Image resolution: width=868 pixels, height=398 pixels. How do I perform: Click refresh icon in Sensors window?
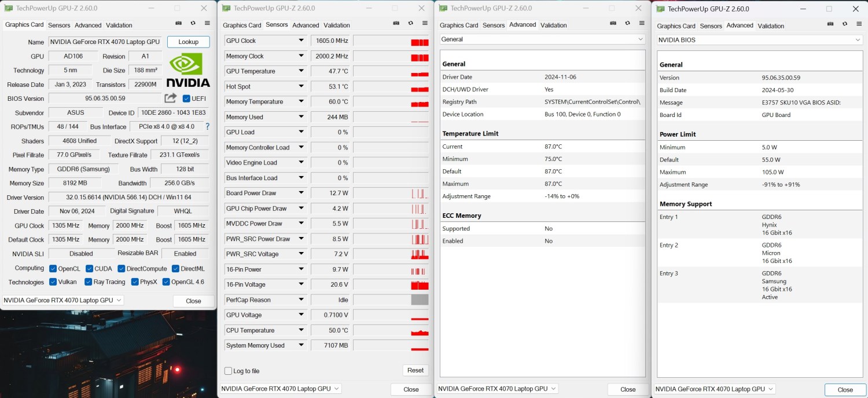click(x=410, y=24)
